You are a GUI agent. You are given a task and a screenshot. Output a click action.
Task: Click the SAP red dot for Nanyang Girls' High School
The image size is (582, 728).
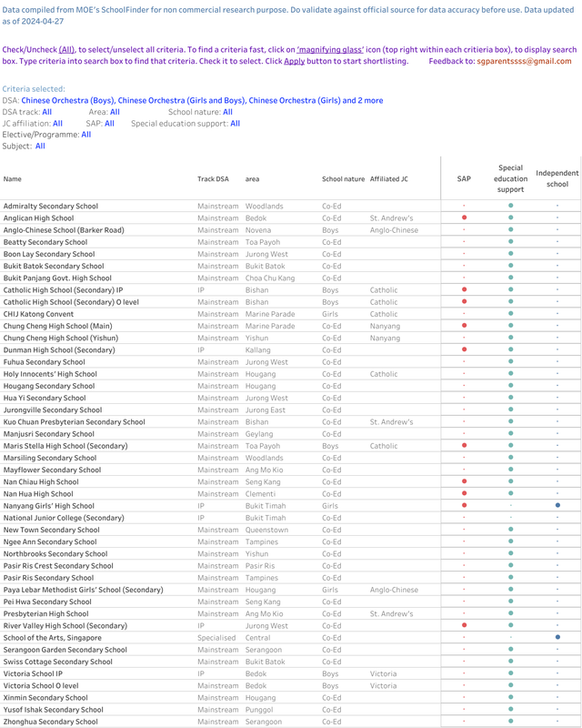[x=464, y=505]
